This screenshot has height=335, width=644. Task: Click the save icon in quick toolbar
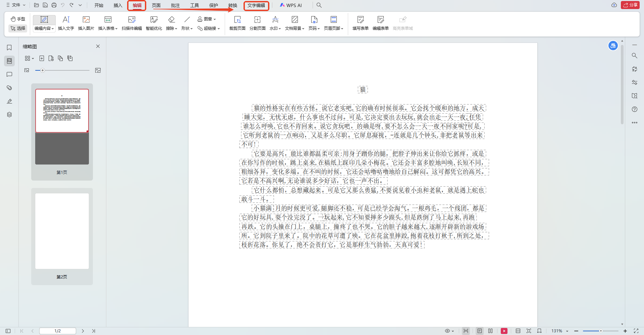click(45, 5)
